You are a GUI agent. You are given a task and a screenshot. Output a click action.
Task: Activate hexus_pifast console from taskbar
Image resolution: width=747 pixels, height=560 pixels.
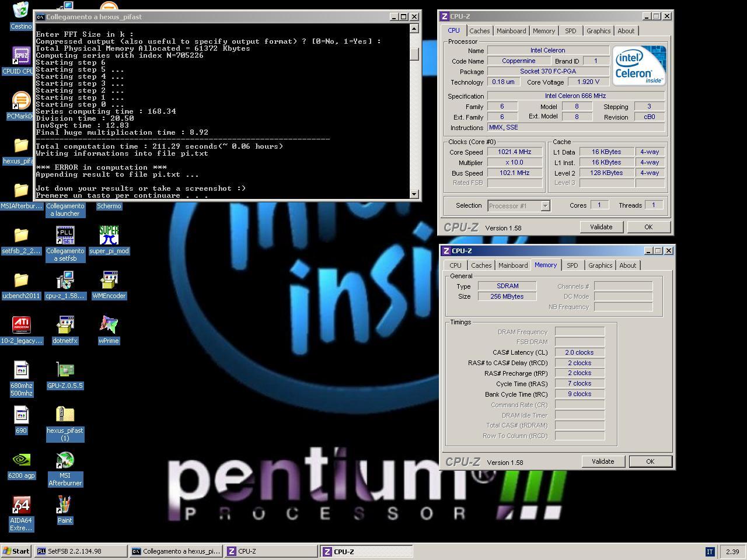[x=176, y=551]
